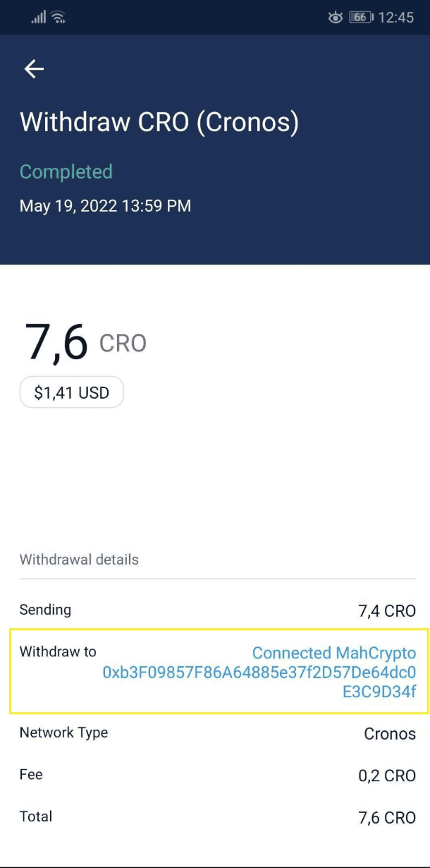The image size is (430, 868).
Task: Tap the eye comfort icon
Action: point(336,17)
